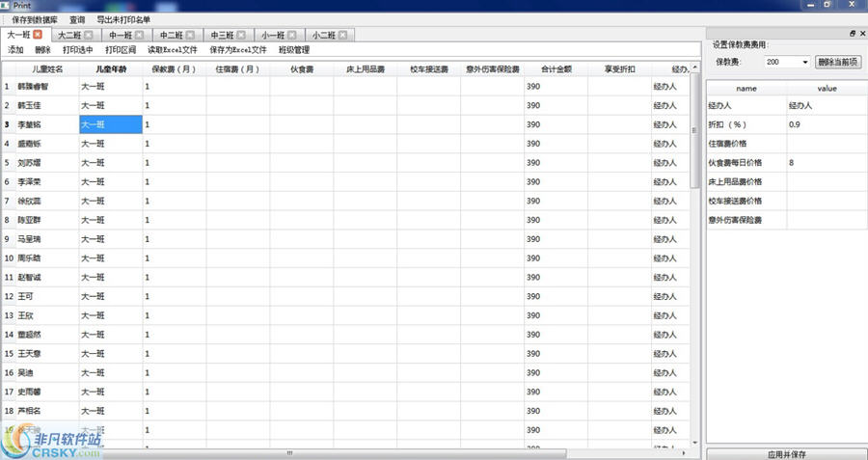
Task: Switch to the 中三班 tab
Action: point(223,35)
